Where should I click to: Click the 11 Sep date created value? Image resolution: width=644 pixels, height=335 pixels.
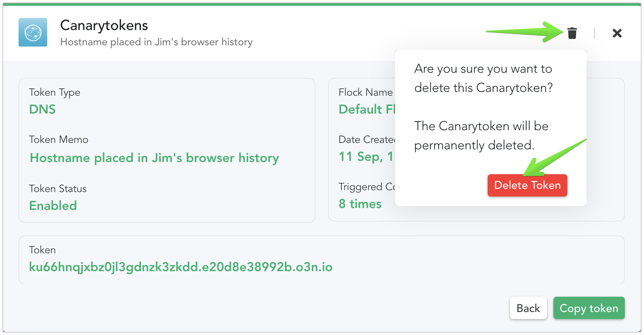(367, 157)
